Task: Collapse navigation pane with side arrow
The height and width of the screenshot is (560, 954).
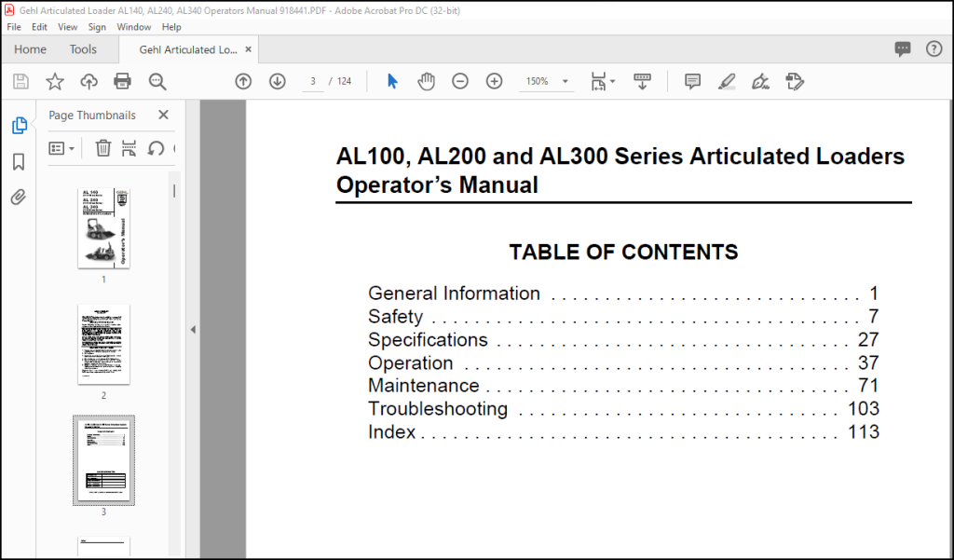Action: tap(193, 329)
